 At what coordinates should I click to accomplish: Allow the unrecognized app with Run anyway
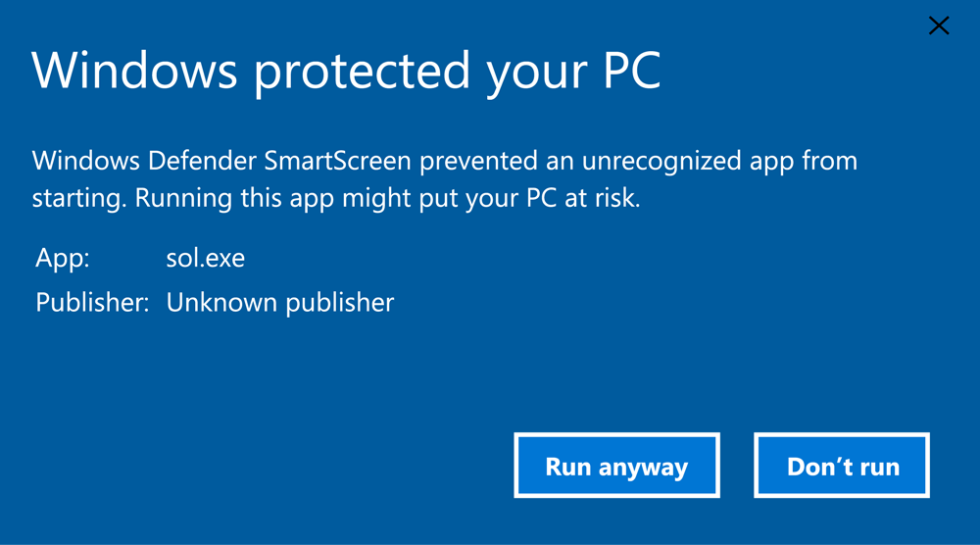616,466
